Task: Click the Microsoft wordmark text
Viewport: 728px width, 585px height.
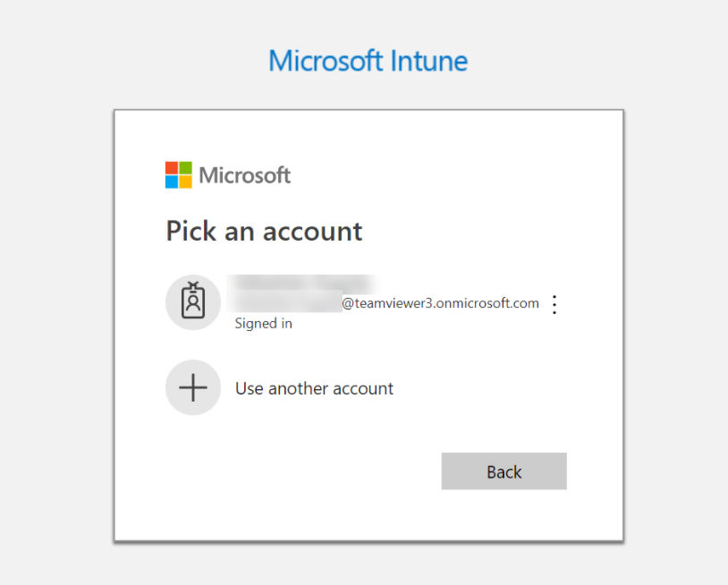Action: [245, 175]
